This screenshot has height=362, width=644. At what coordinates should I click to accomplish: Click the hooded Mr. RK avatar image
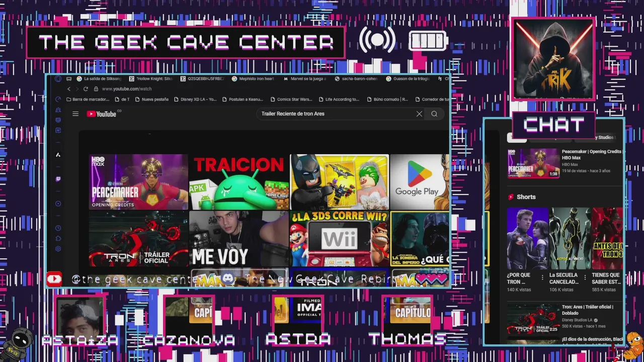click(553, 59)
